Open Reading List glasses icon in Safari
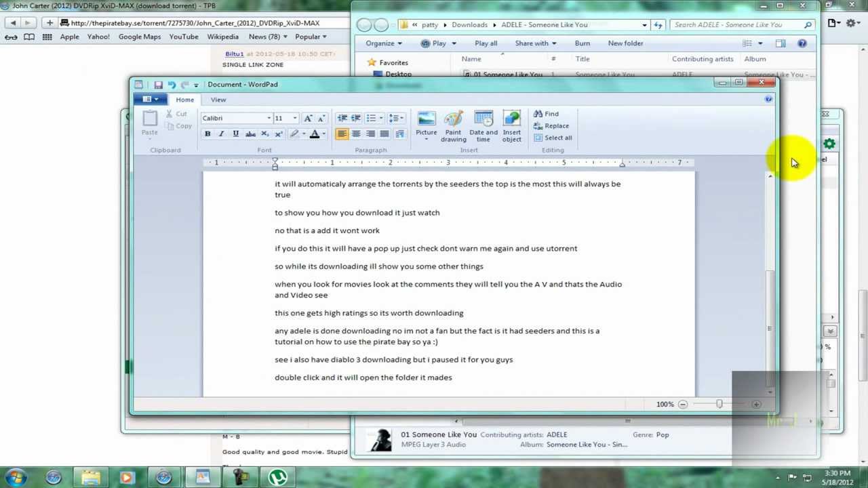Screen dimensions: 868x488 pos(11,37)
